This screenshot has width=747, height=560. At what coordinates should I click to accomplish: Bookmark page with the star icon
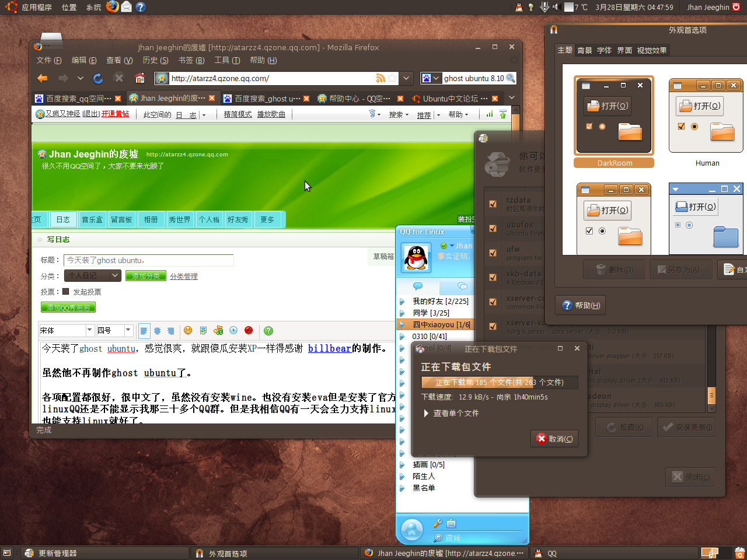coord(393,78)
